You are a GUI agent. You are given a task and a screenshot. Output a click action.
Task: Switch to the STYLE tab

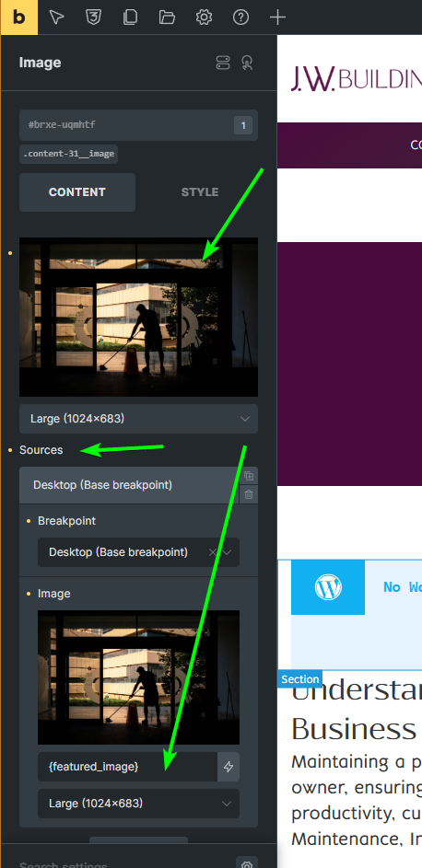coord(200,192)
